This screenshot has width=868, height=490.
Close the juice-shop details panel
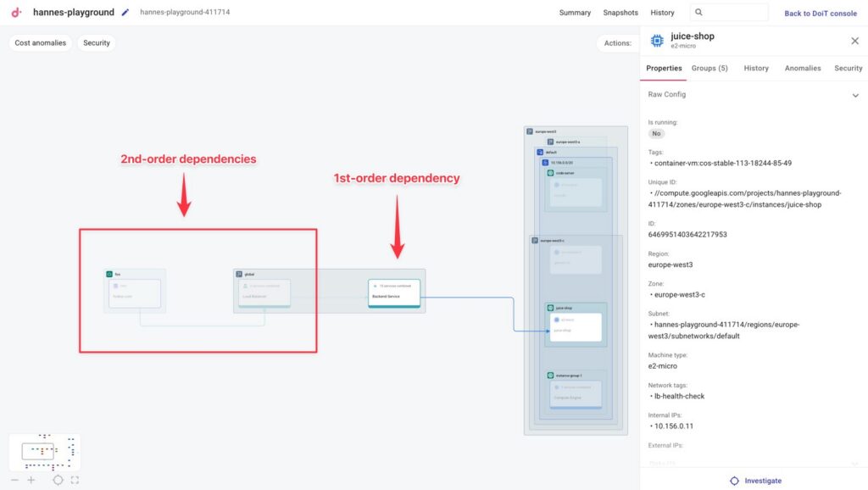854,41
